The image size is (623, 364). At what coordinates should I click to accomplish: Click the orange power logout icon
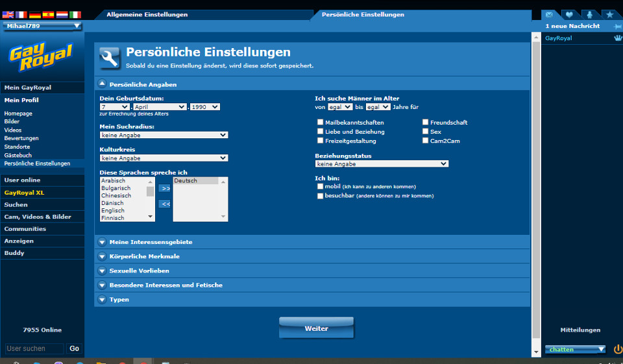617,349
